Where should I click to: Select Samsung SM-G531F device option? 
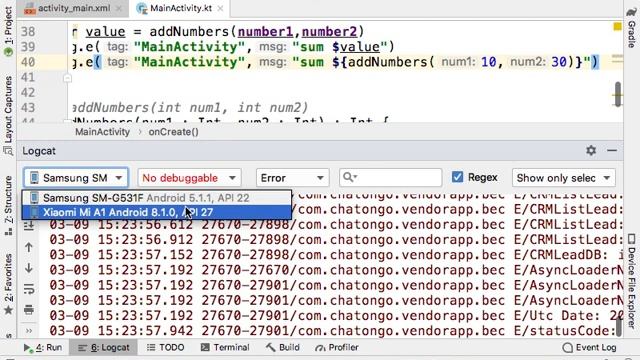(x=157, y=198)
